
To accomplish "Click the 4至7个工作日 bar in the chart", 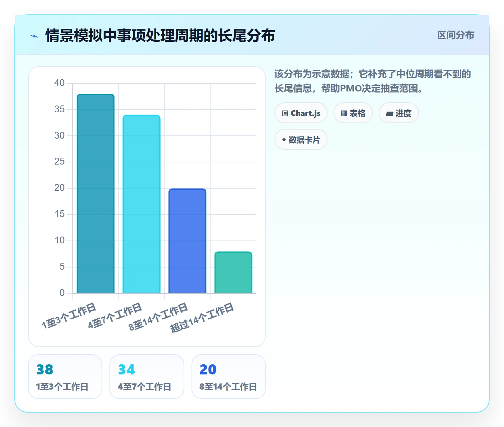I will 141,204.
